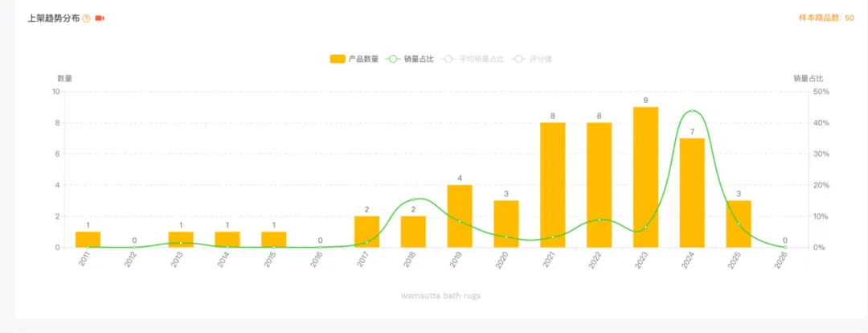Click the 上架趋势分布 title

click(54, 18)
